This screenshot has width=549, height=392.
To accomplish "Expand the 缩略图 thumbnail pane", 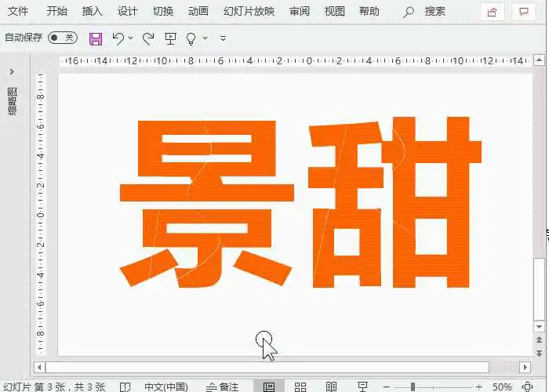I will (12, 72).
